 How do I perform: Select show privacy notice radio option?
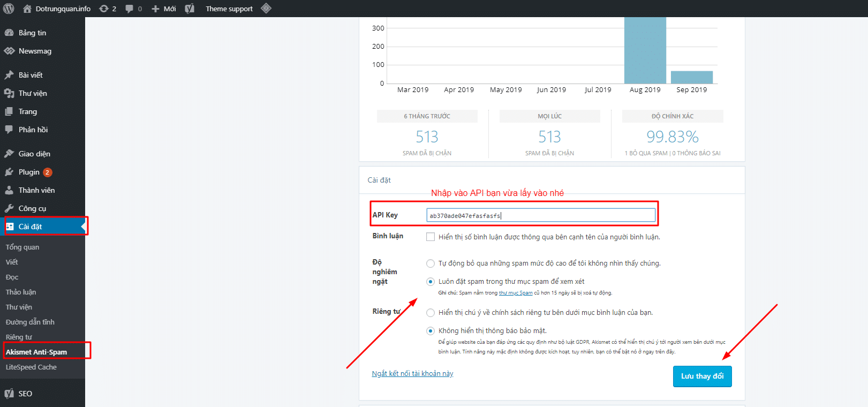(431, 313)
